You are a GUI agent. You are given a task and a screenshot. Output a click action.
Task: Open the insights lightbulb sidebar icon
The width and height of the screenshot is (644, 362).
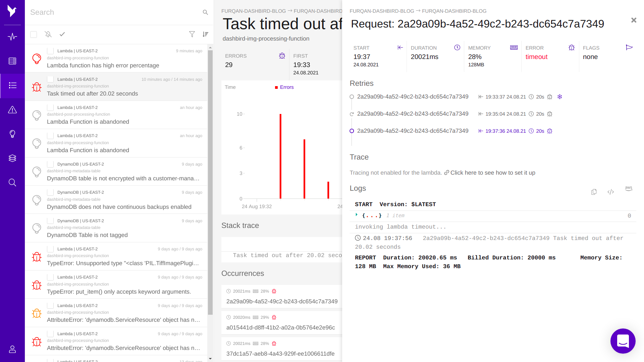click(12, 134)
